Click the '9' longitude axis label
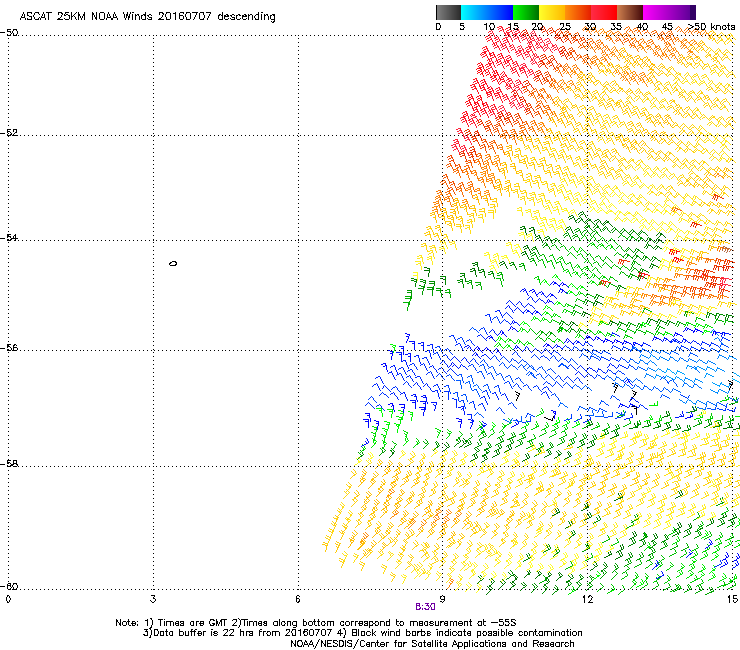 point(442,599)
